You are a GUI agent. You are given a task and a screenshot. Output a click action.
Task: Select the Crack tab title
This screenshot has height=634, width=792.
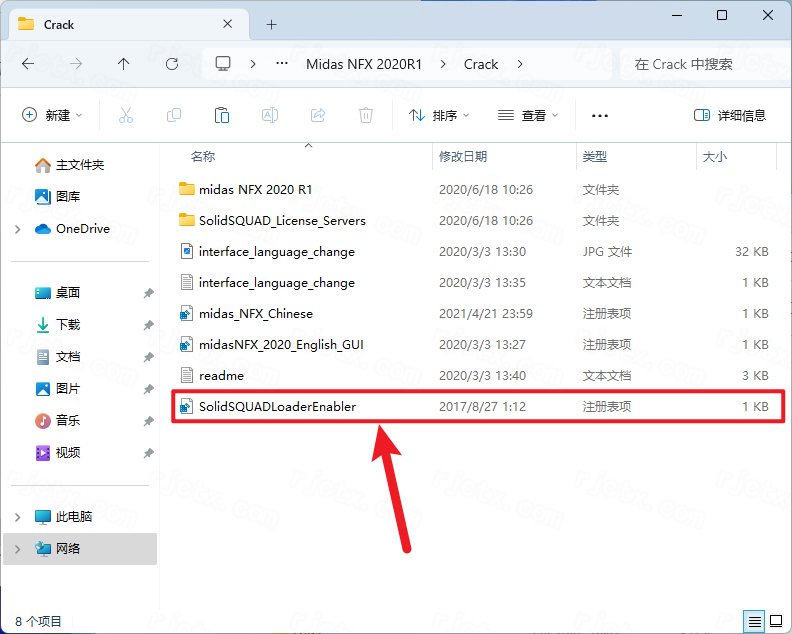(x=59, y=24)
